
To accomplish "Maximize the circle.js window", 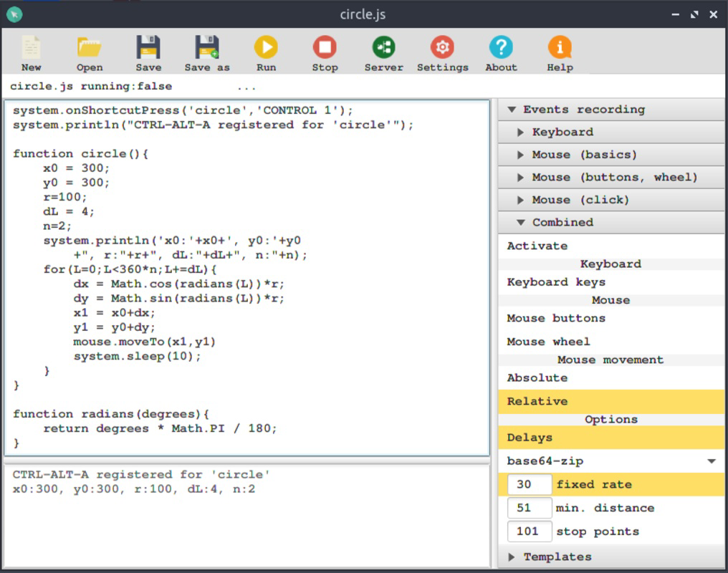I will click(694, 15).
